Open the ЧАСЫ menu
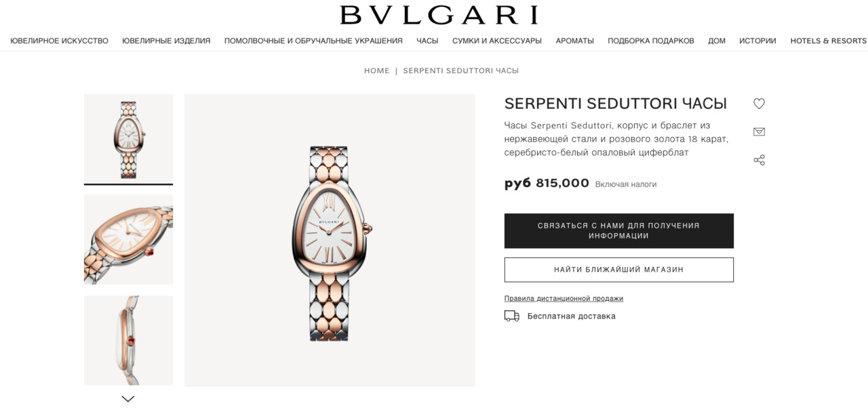Image resolution: width=868 pixels, height=414 pixels. coord(427,41)
